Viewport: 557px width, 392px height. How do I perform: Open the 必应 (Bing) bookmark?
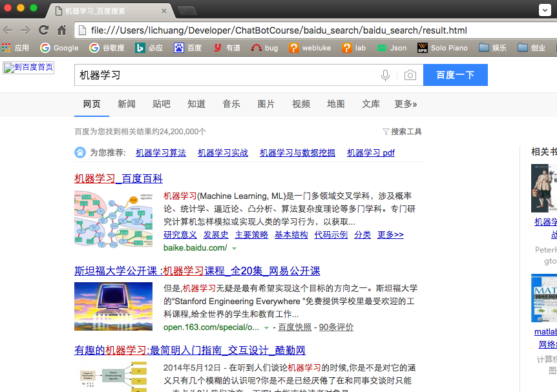152,47
